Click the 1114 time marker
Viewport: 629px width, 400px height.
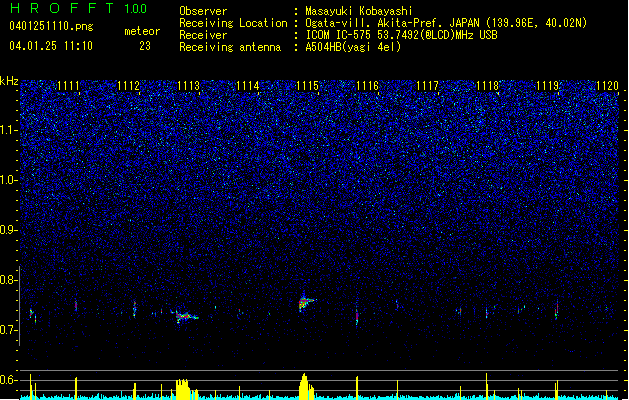coord(248,86)
